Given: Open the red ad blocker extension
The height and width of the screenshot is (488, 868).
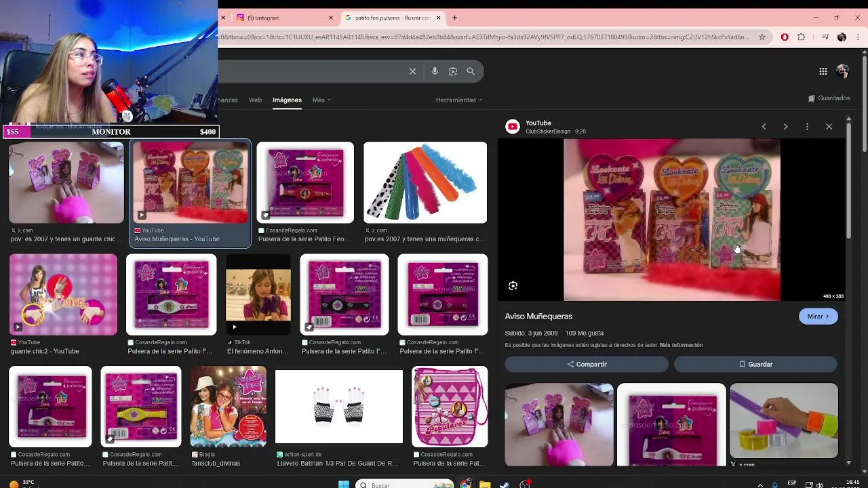Looking at the screenshot, I should [785, 37].
